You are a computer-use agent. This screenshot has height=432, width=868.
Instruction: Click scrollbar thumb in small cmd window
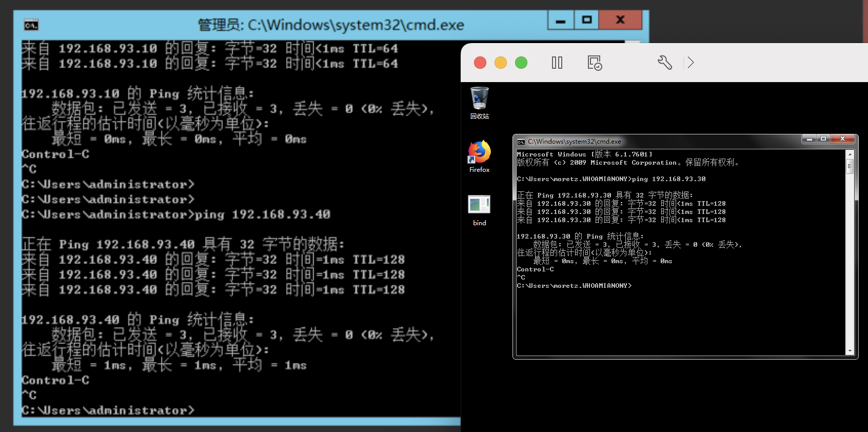850,166
